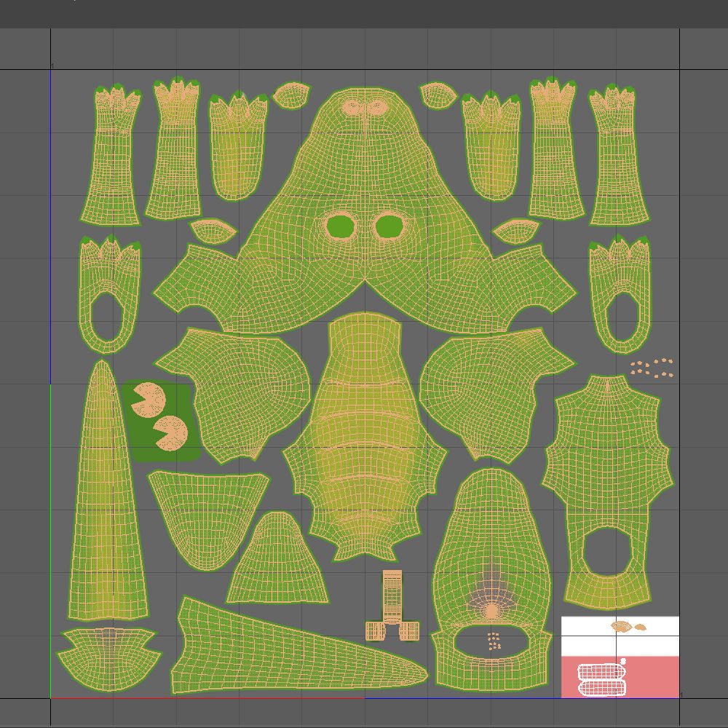Select the dome-shaped UV shell beside the belly
This screenshot has width=728, height=728.
[x=277, y=558]
